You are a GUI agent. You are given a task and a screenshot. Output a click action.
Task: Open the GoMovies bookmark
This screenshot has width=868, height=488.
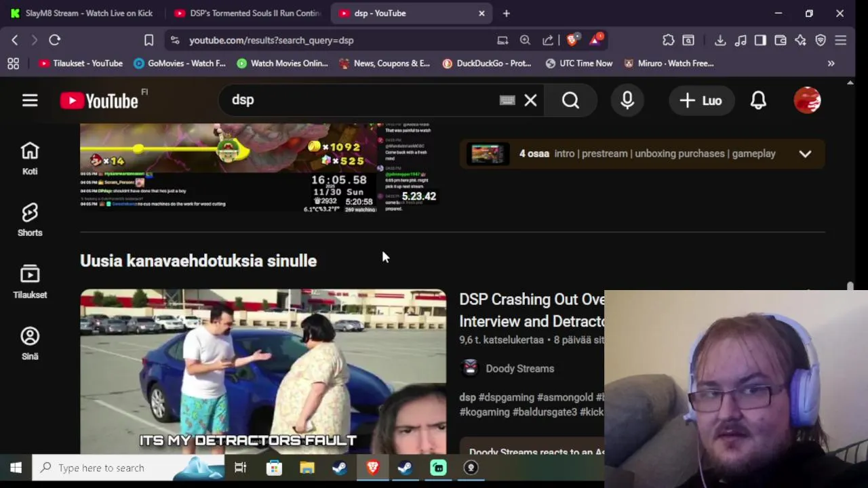(180, 63)
